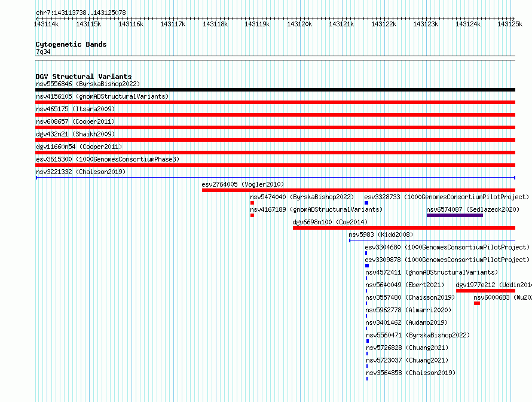532x402 pixels.
Task: Open dgv1977e212 (Uddin) variant label
Action: point(494,285)
